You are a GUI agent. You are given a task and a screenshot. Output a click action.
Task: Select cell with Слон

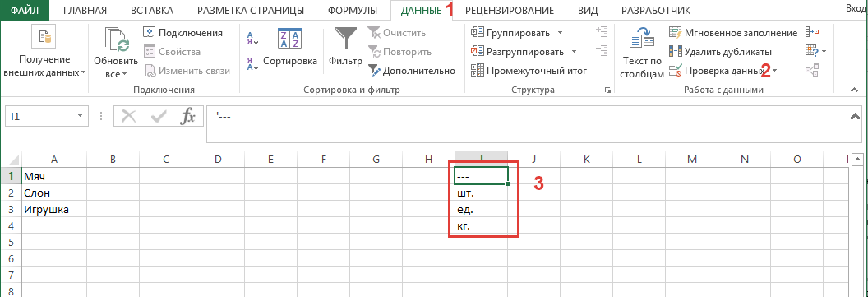[54, 193]
